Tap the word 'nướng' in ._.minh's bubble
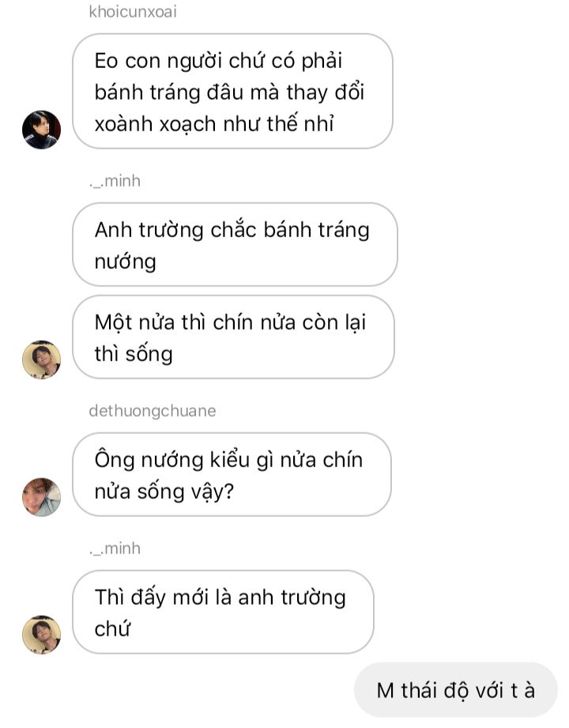Image resolution: width=569 pixels, height=728 pixels. [126, 262]
